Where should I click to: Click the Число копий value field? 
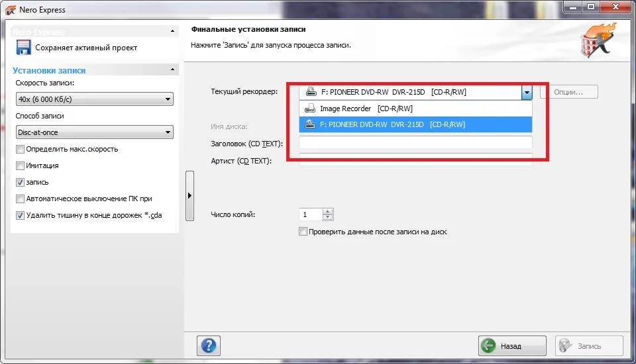pyautogui.click(x=311, y=214)
